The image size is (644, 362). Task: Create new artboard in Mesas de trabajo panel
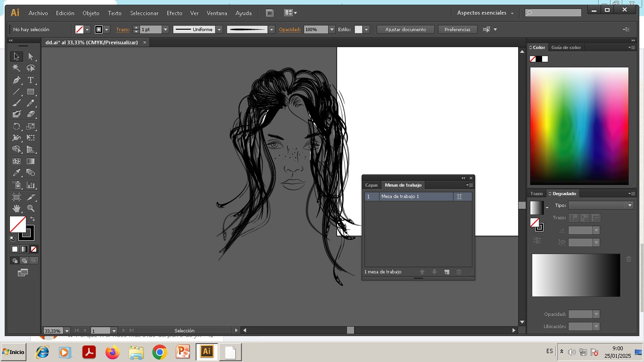point(447,272)
